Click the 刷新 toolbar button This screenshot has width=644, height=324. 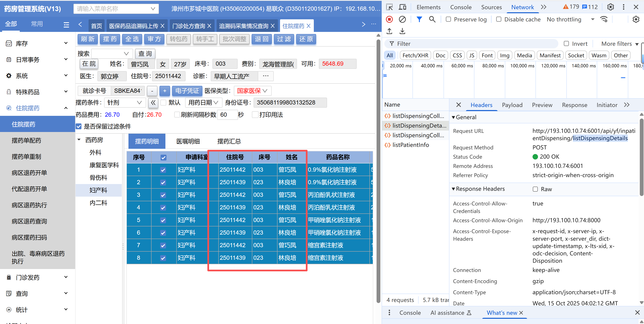(88, 39)
